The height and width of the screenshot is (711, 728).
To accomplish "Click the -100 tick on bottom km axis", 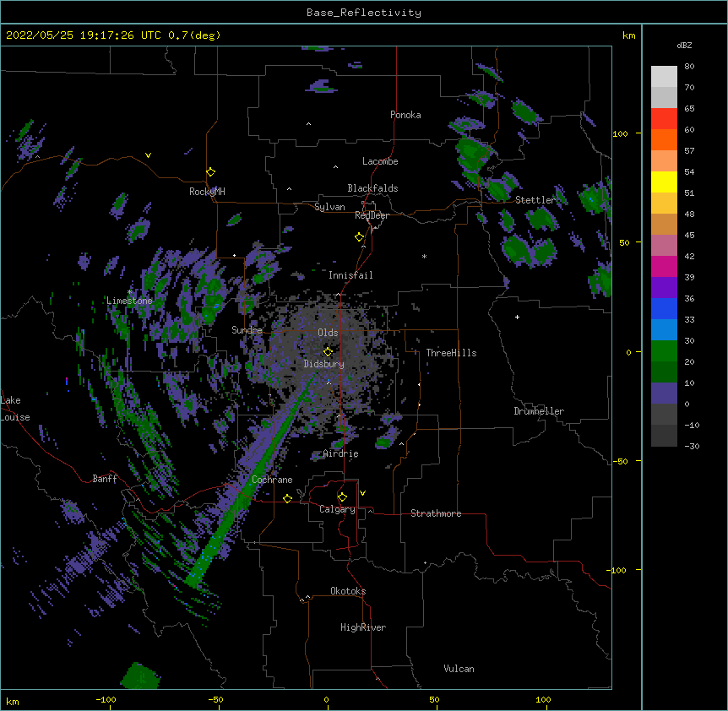I will coord(106,700).
